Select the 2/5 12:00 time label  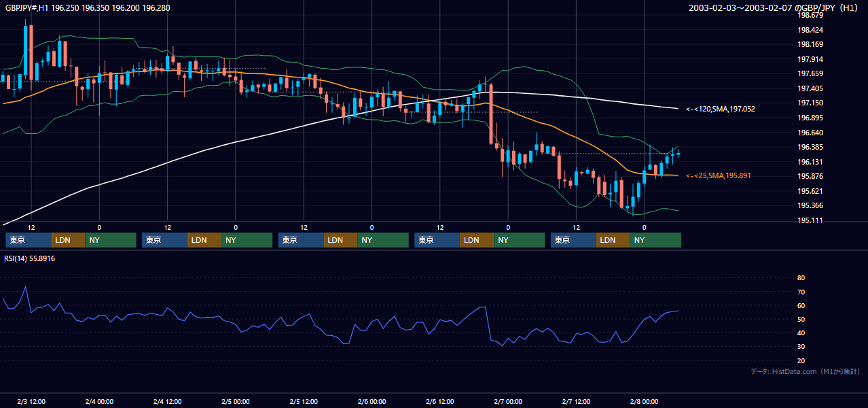point(304,401)
